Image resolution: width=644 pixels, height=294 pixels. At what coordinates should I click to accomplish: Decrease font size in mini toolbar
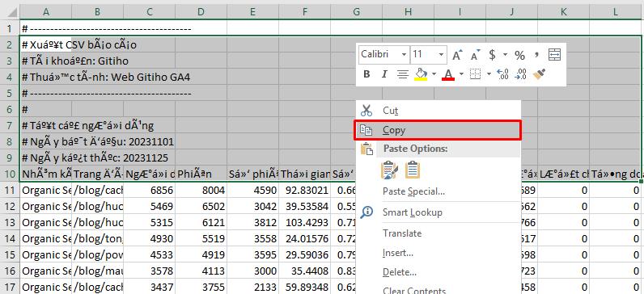coord(476,55)
